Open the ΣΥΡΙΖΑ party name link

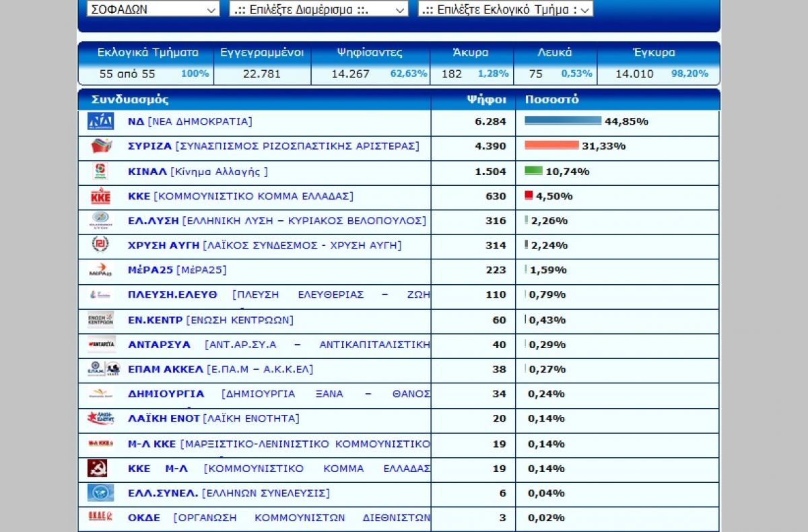tap(273, 146)
